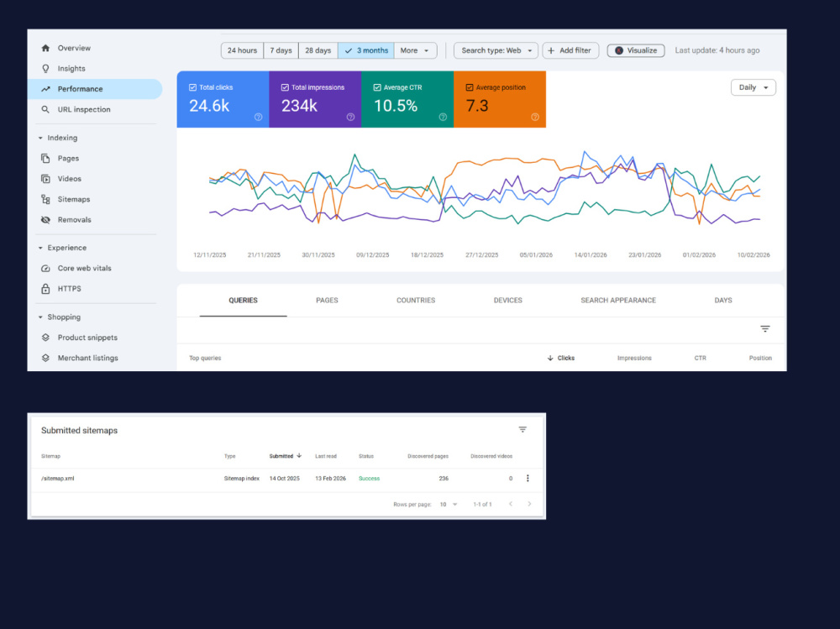This screenshot has width=840, height=629.
Task: Click the down arrow beside Clicks column
Action: 550,358
